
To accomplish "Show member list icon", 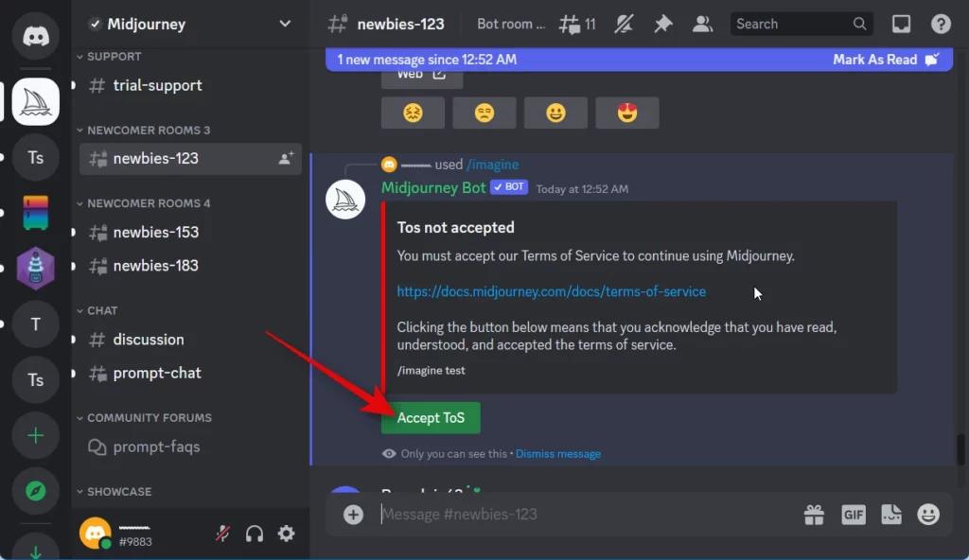I will coord(702,24).
